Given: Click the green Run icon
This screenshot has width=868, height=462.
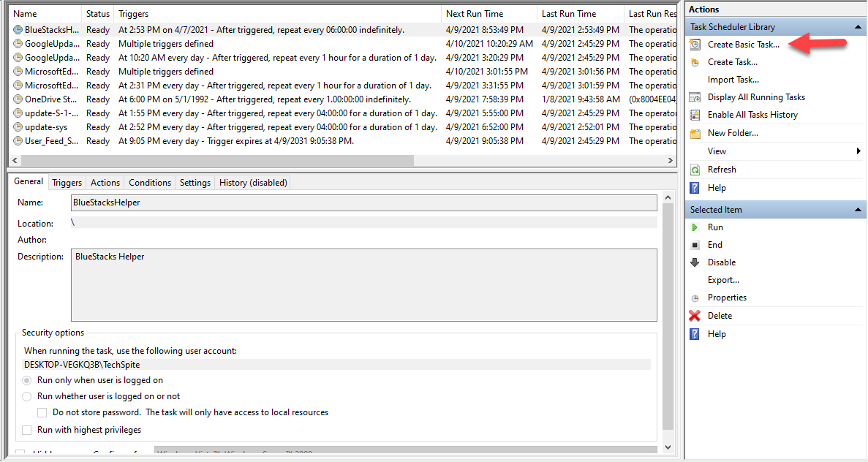Looking at the screenshot, I should tap(695, 227).
